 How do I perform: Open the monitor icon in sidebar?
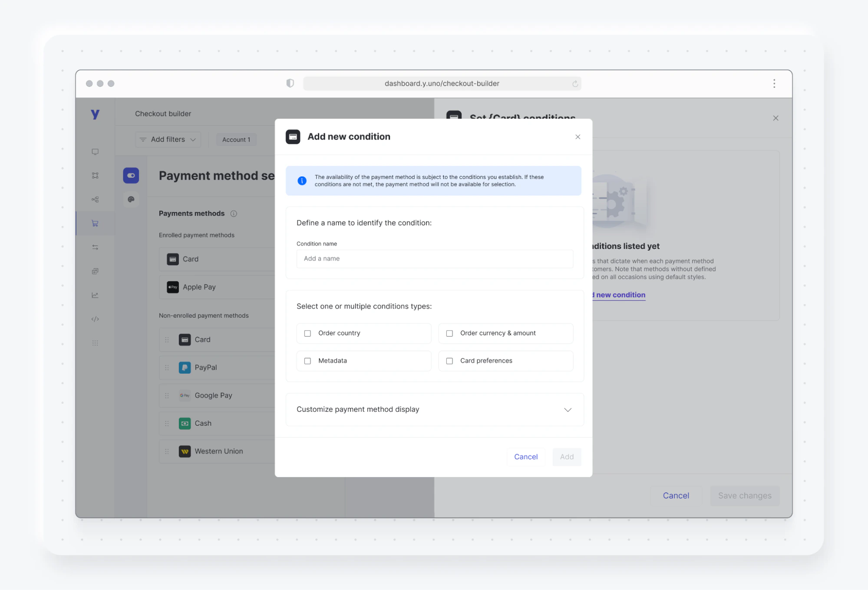(95, 152)
